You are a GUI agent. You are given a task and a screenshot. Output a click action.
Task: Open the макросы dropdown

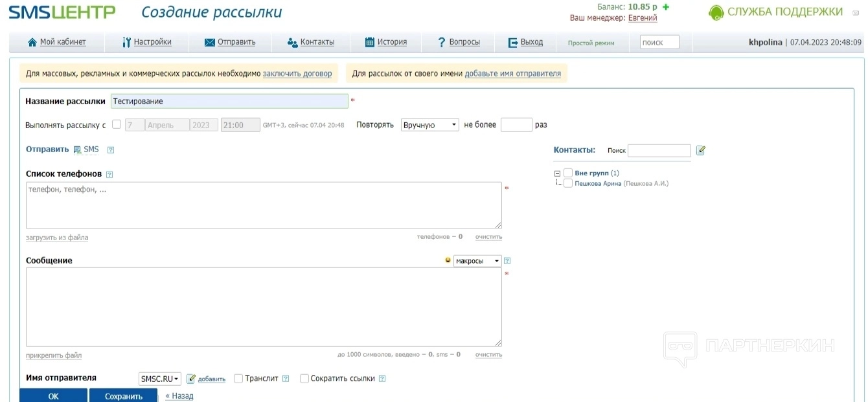[477, 261]
